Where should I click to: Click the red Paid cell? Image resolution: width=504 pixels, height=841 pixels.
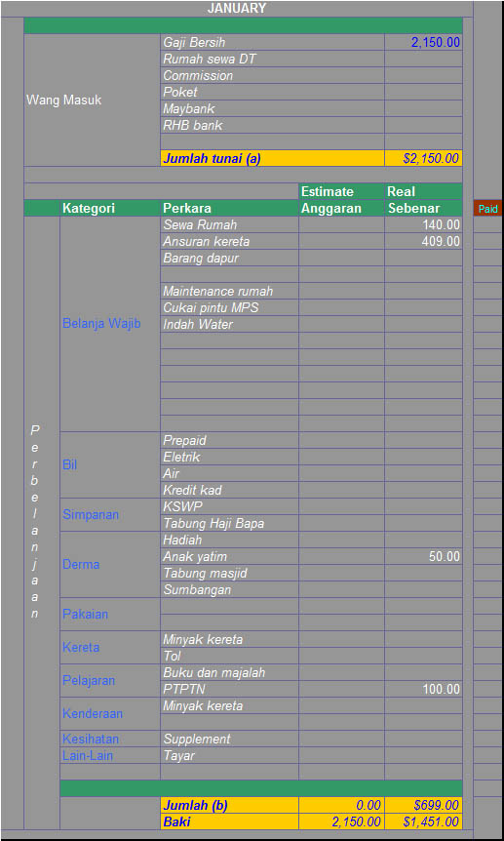coord(487,209)
